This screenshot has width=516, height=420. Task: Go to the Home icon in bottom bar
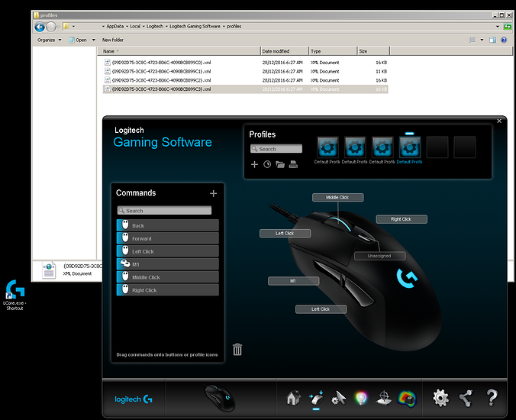[293, 397]
